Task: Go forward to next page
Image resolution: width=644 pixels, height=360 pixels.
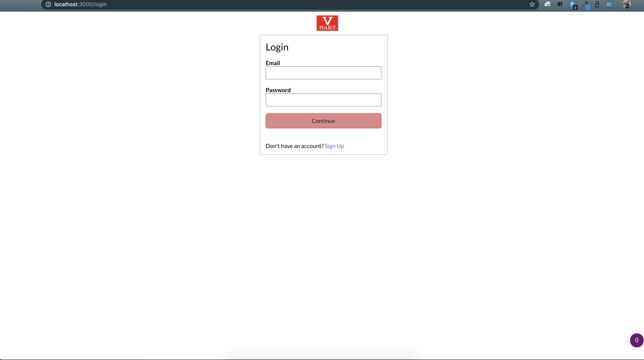Action: click(20, 4)
